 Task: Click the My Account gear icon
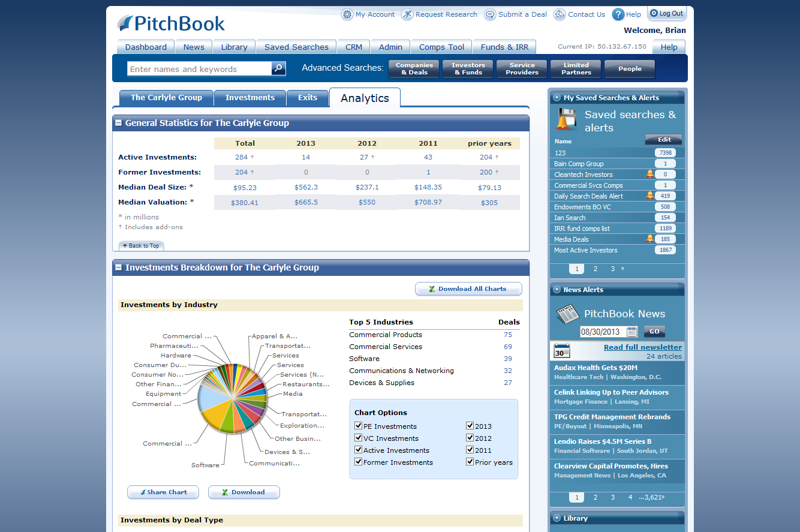click(x=347, y=14)
